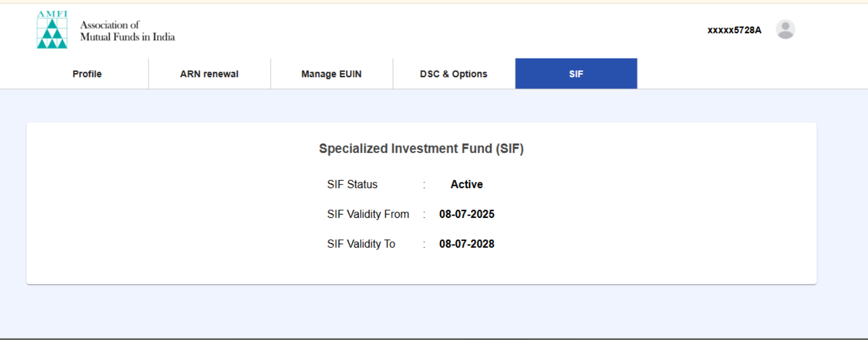Select the SIF Validity To label

pos(361,244)
